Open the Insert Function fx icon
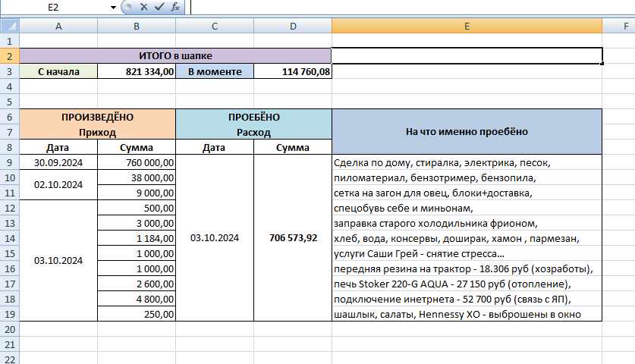The width and height of the screenshot is (635, 364). [x=175, y=7]
